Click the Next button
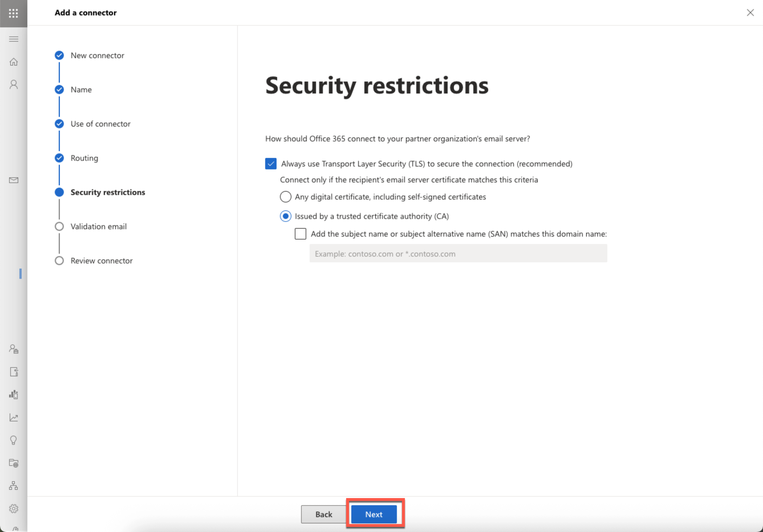 (x=374, y=514)
